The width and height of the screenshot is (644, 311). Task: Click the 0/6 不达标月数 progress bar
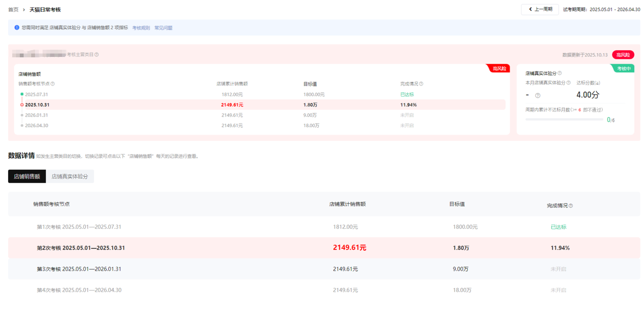tap(564, 120)
